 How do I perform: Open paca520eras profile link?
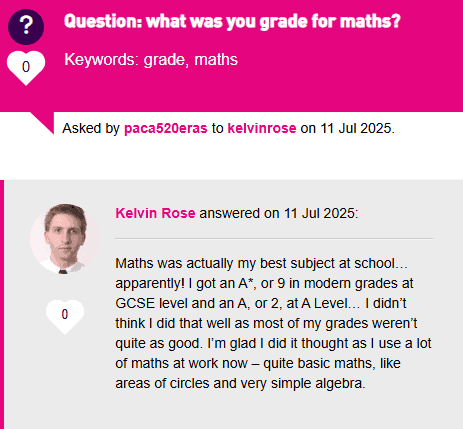coord(166,128)
